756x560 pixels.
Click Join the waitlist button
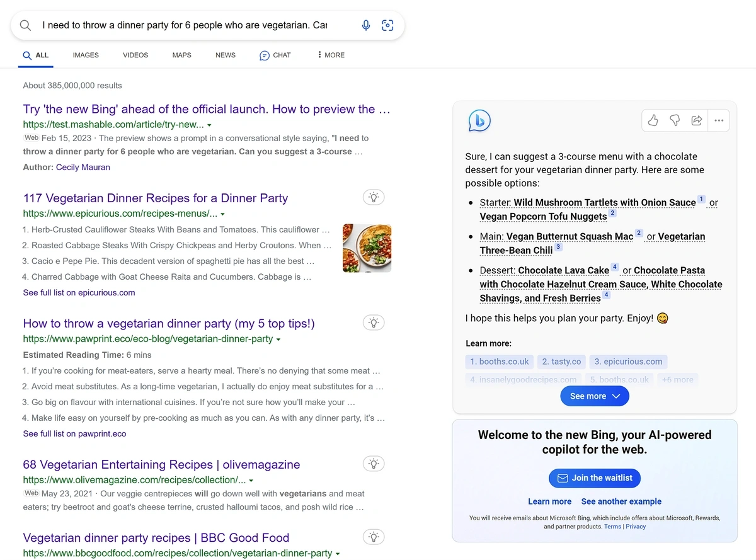tap(595, 478)
